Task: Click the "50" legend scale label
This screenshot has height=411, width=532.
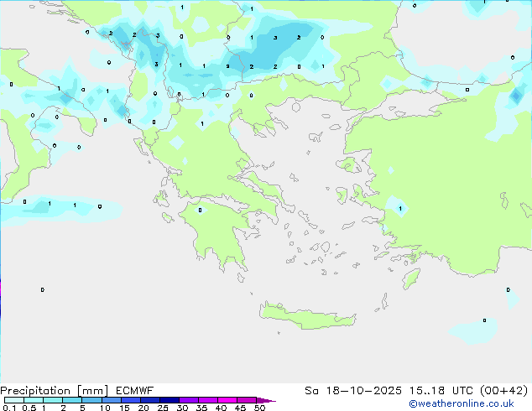Action: coord(259,408)
